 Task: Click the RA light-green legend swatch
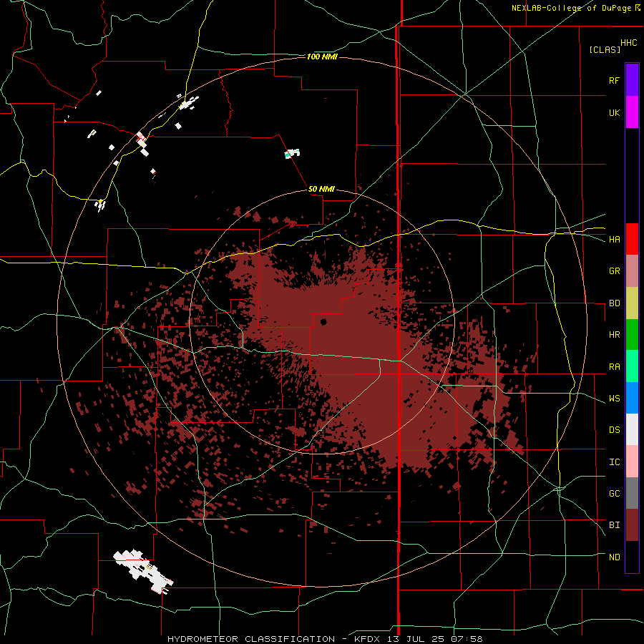[632, 366]
